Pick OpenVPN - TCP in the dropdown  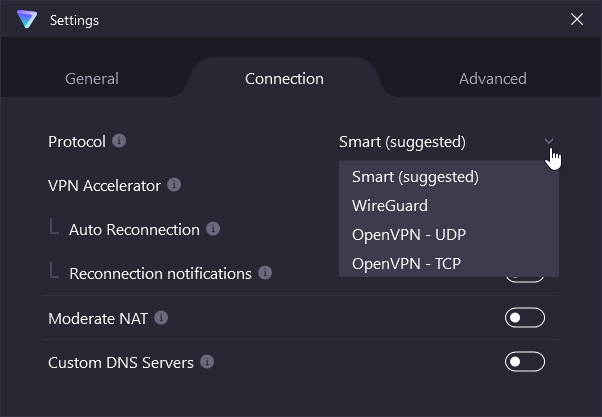coord(407,264)
